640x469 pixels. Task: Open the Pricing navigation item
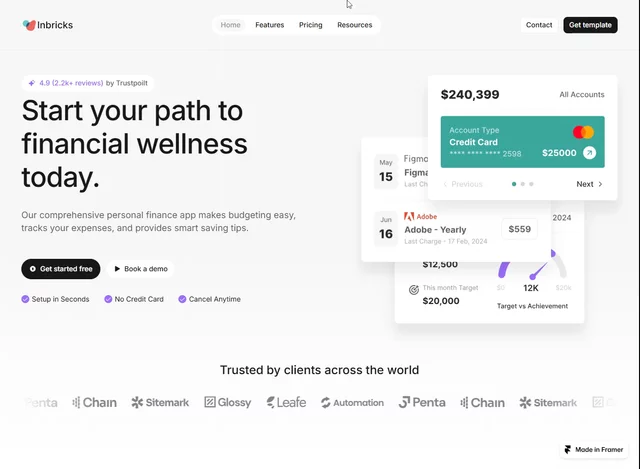point(311,25)
